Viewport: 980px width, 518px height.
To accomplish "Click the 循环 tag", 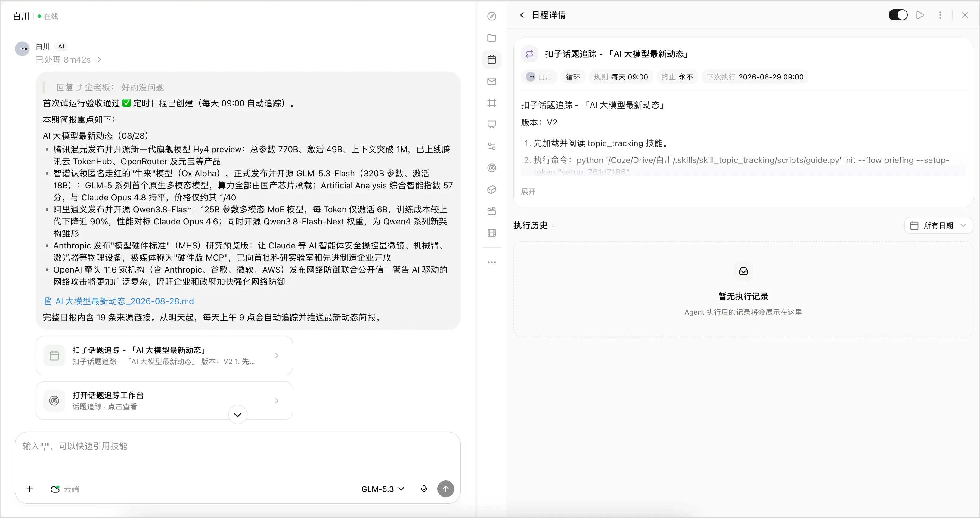I will pyautogui.click(x=573, y=77).
